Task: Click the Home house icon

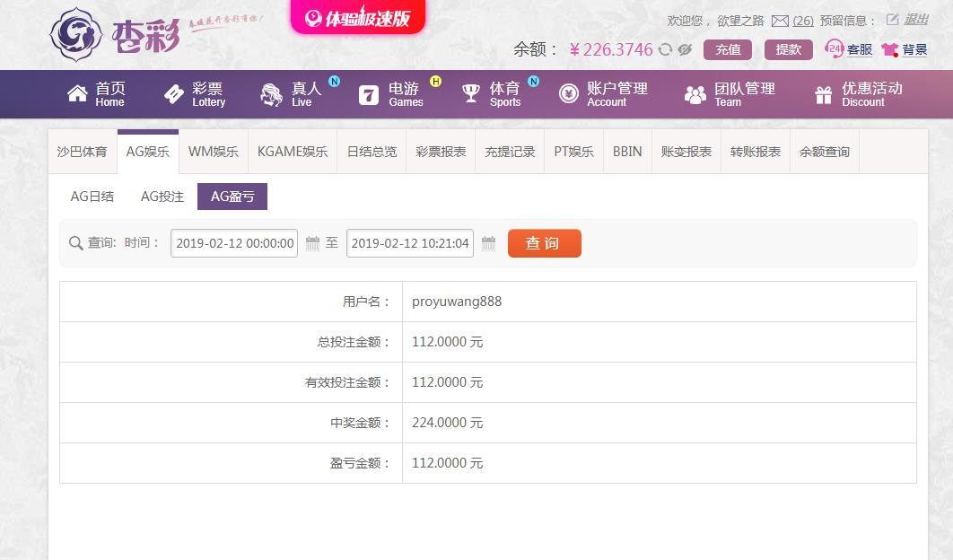Action: tap(78, 93)
